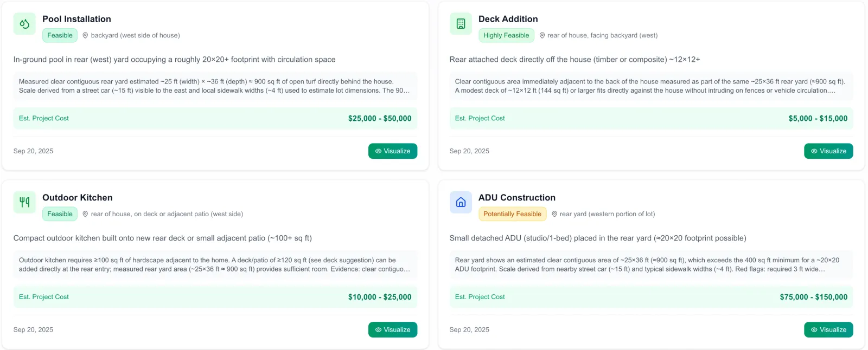Expand truncated ADU Construction analysis text

651,264
